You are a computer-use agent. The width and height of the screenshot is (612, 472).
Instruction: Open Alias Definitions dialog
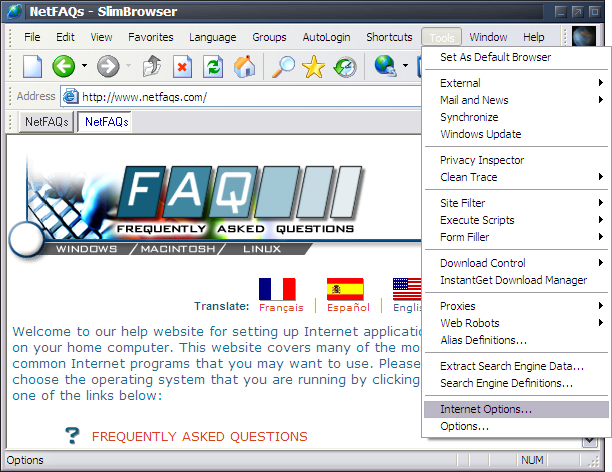(x=516, y=340)
